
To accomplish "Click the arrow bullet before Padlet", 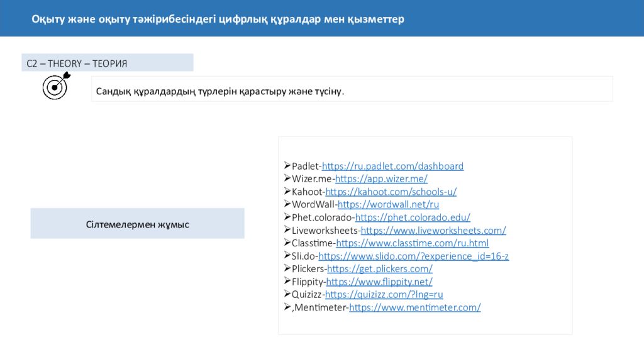I will coord(287,165).
